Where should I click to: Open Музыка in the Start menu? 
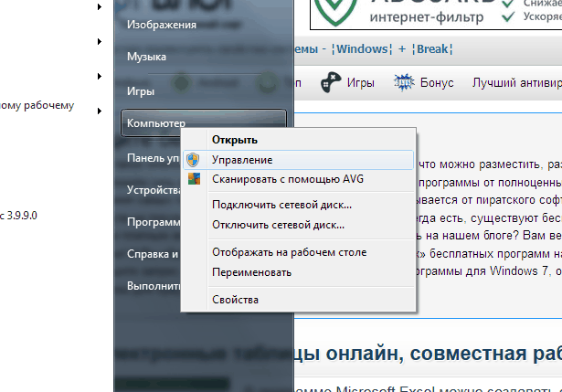click(x=204, y=57)
